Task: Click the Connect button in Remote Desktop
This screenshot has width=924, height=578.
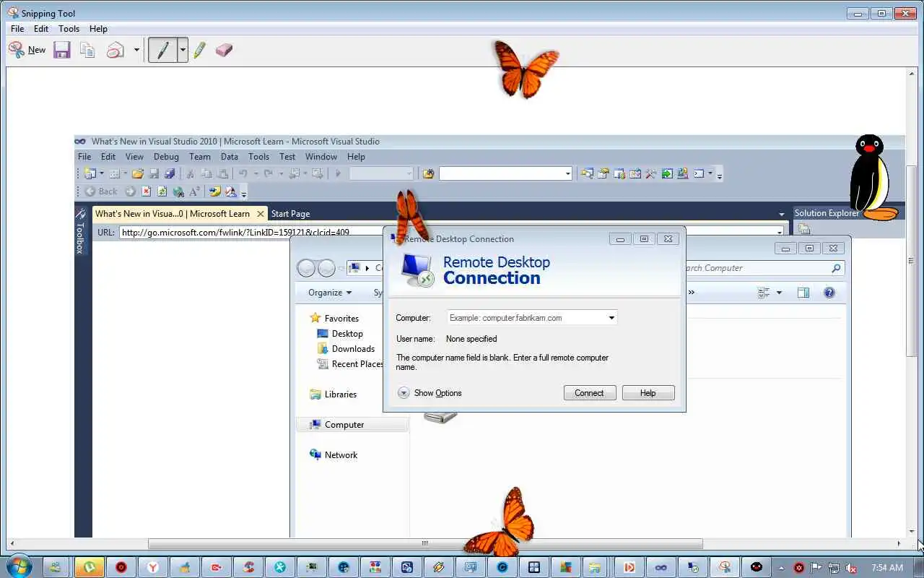Action: point(589,393)
